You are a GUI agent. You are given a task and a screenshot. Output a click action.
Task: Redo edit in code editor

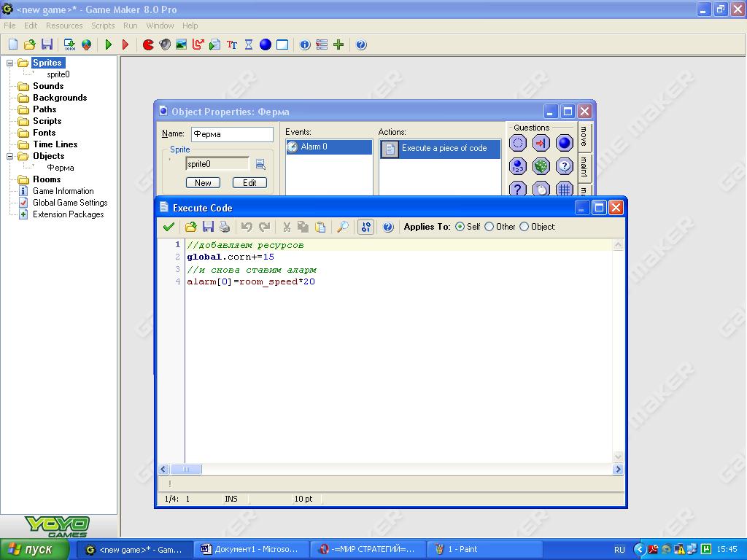tap(264, 227)
